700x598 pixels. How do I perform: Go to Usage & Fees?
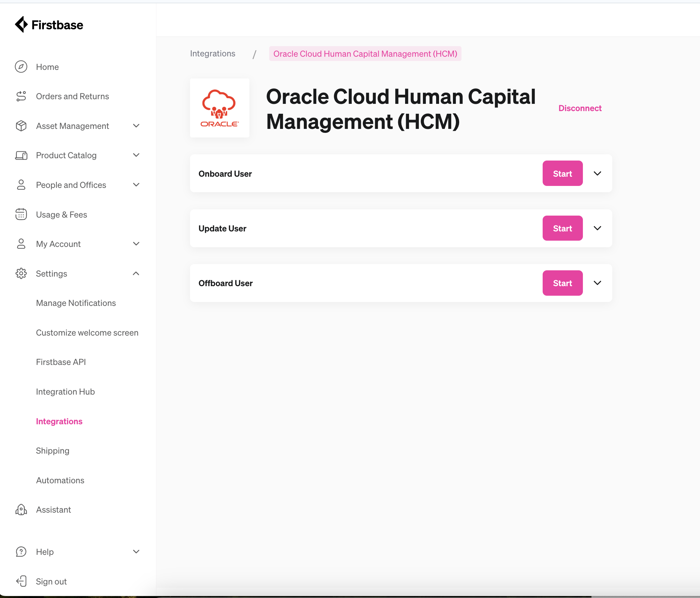[x=61, y=214]
